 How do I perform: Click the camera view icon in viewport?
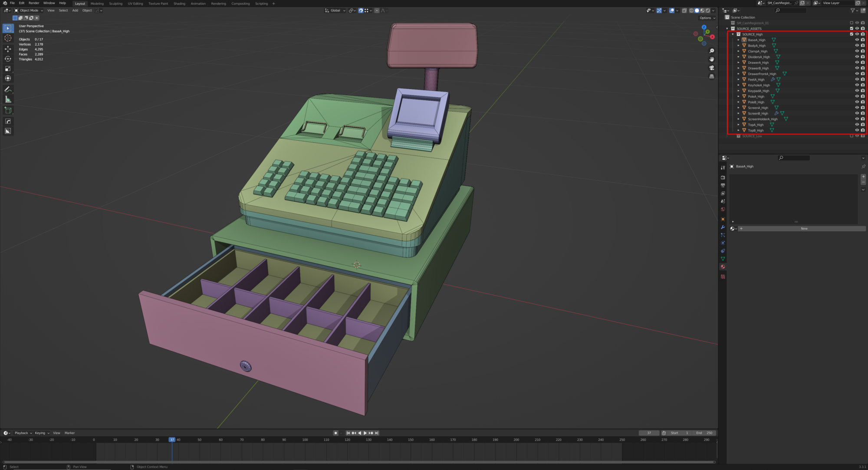[x=712, y=68]
